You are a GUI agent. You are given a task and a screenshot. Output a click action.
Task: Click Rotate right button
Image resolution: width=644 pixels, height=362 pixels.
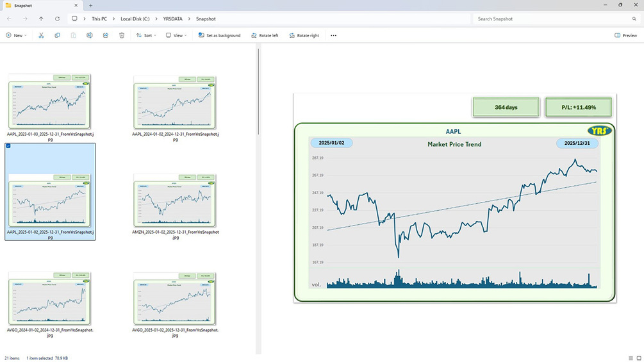point(304,35)
